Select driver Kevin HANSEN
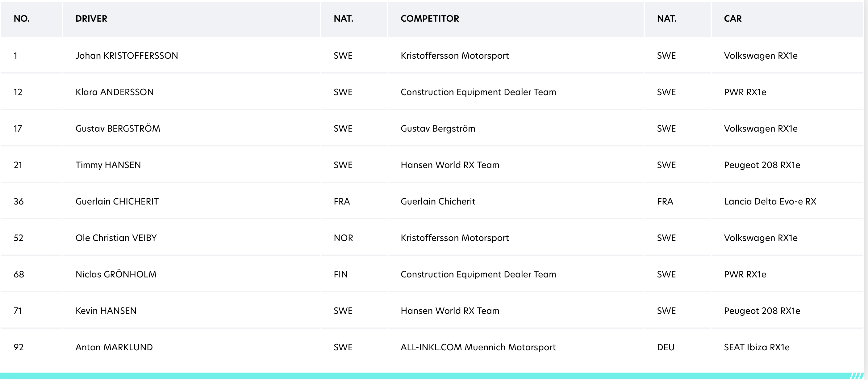This screenshot has height=380, width=868. [106, 310]
